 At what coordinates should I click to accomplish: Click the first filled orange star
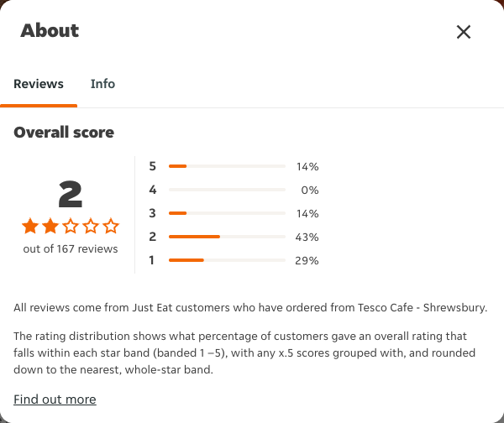point(30,226)
